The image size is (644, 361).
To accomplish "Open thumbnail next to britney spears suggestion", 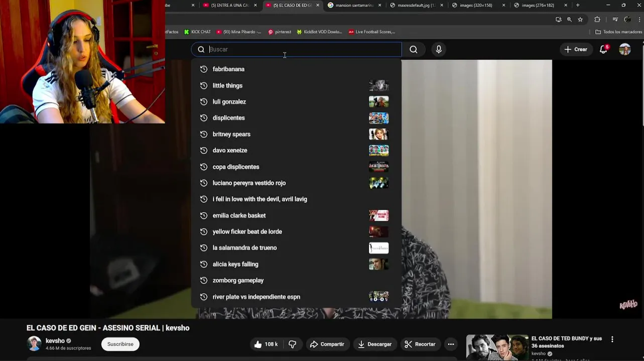I will [378, 134].
